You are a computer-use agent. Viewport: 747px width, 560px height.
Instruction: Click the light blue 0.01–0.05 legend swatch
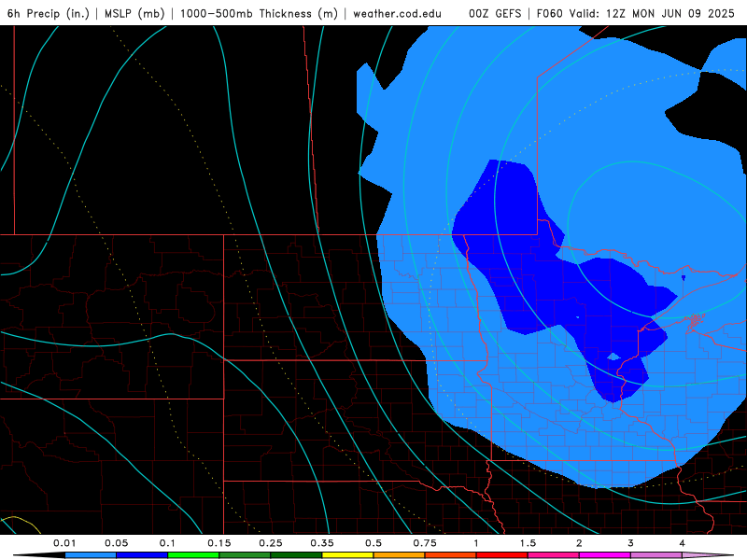click(91, 555)
